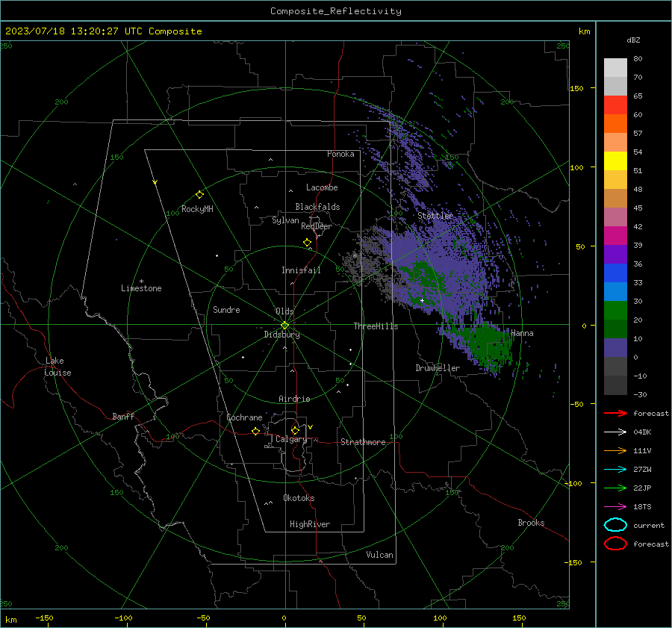Click the magenta 18TS arrow symbol
Image resolution: width=672 pixels, height=628 pixels.
click(x=615, y=507)
